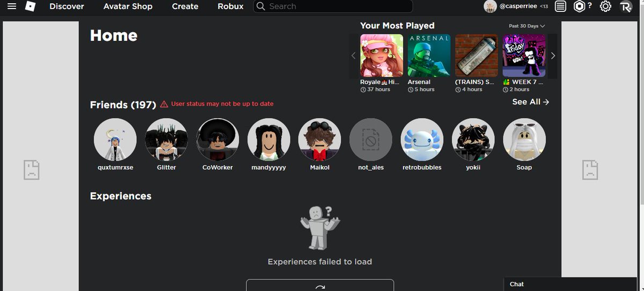
Task: Click the '5 hours' playtime text
Action: pyautogui.click(x=424, y=90)
